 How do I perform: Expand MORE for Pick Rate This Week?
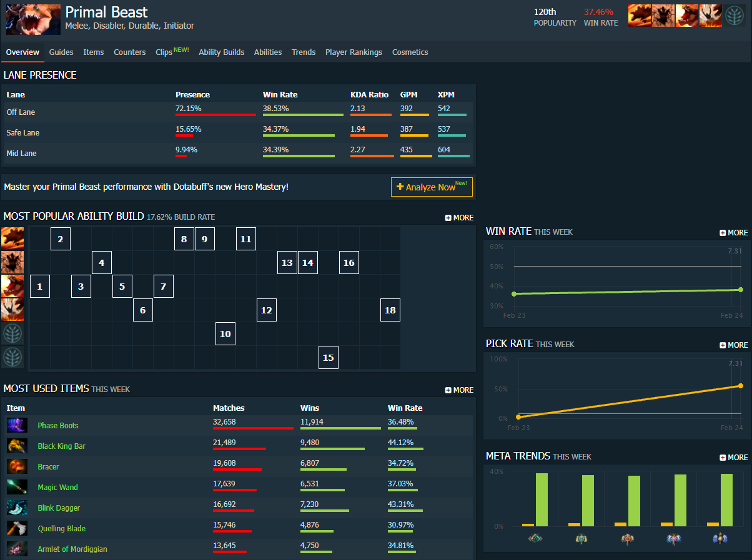click(x=733, y=345)
